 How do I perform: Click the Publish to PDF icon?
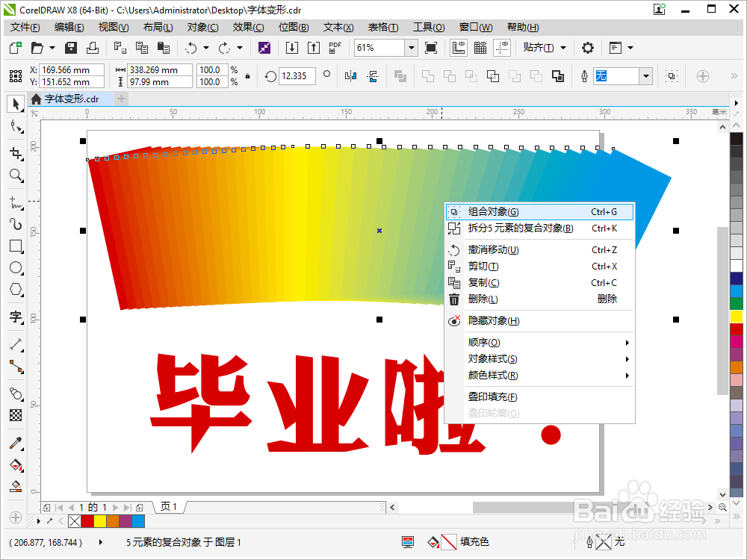[335, 48]
